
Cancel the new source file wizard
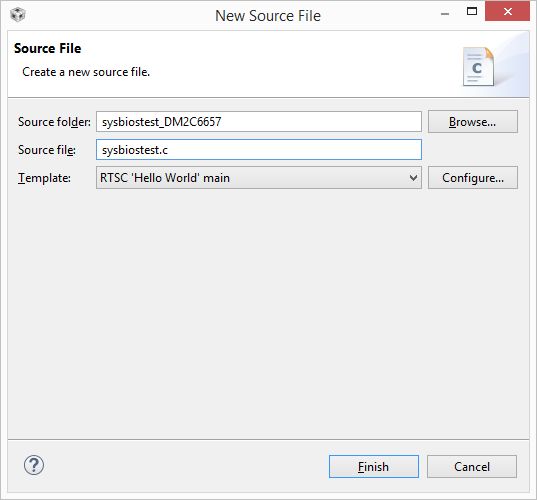472,466
